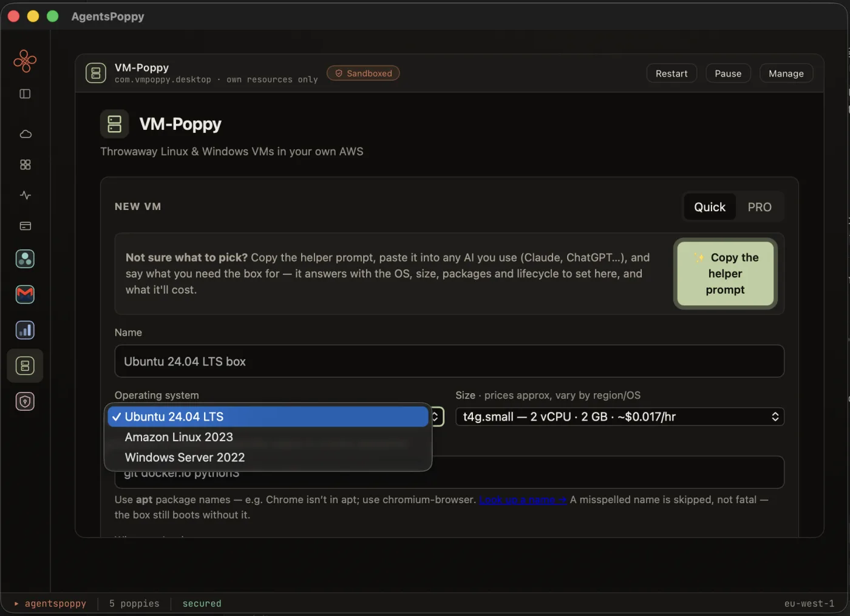
Task: Copy the helper prompt
Action: [x=726, y=274]
